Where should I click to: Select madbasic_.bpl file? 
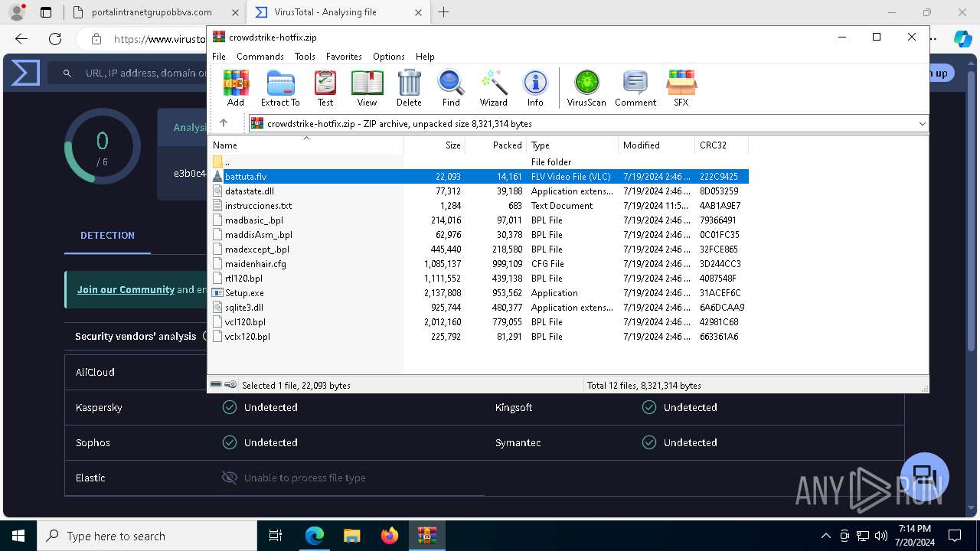click(x=479, y=220)
